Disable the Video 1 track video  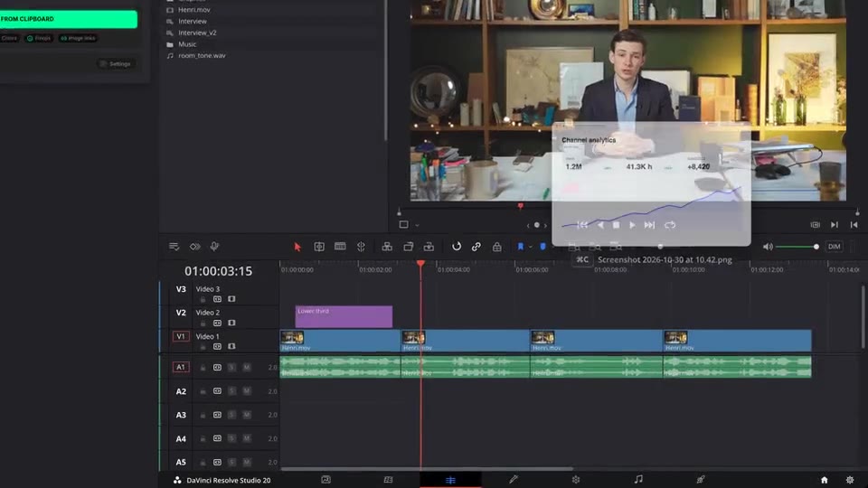[x=231, y=347]
